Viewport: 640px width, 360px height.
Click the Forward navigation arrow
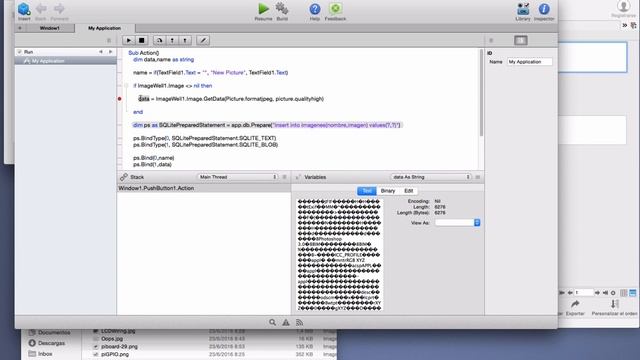pos(59,9)
